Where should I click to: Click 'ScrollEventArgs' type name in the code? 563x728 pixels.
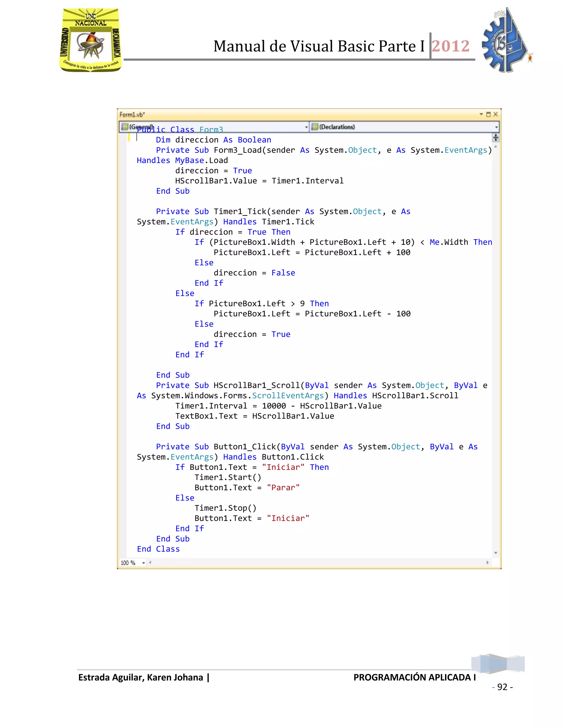tap(288, 396)
